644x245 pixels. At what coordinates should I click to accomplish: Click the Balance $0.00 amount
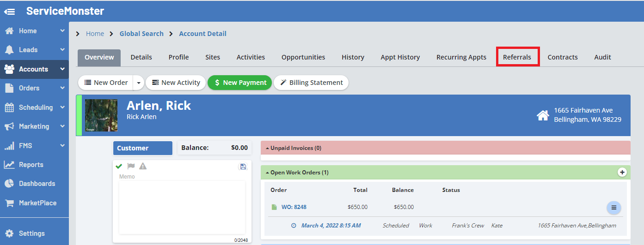tap(239, 148)
